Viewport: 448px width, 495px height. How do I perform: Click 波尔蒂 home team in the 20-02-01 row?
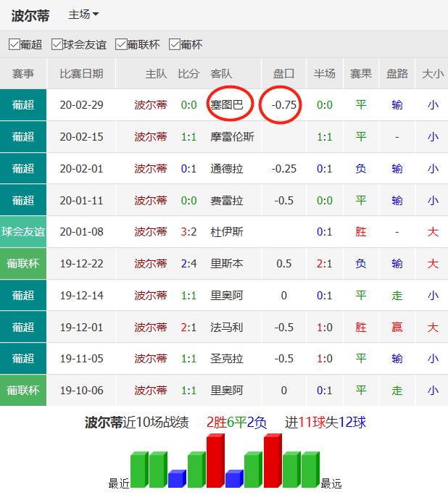151,169
